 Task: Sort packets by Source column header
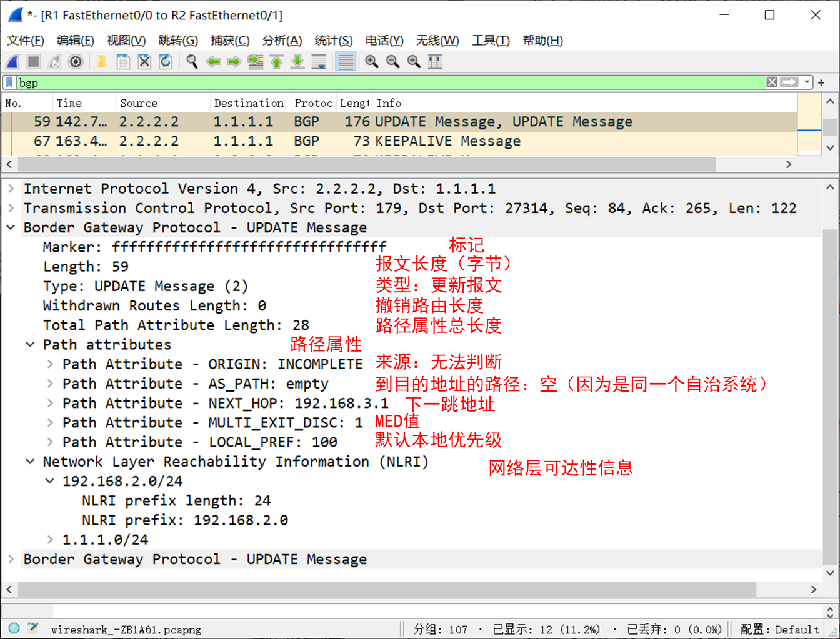coord(163,103)
